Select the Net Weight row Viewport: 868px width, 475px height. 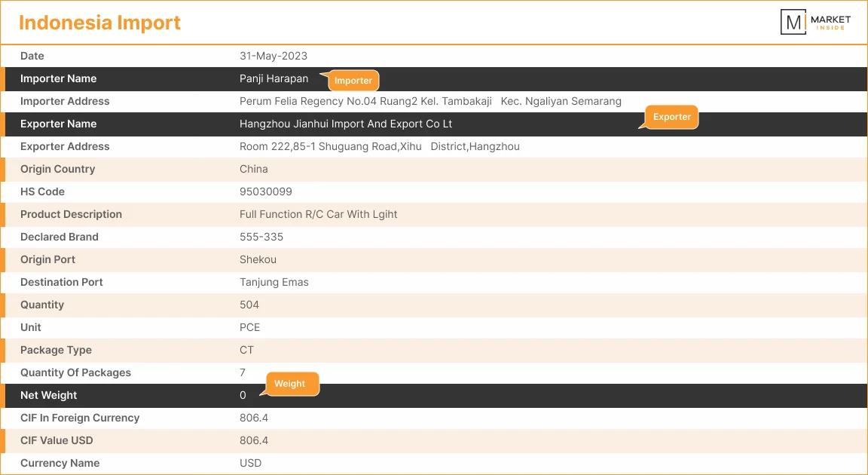coord(434,394)
